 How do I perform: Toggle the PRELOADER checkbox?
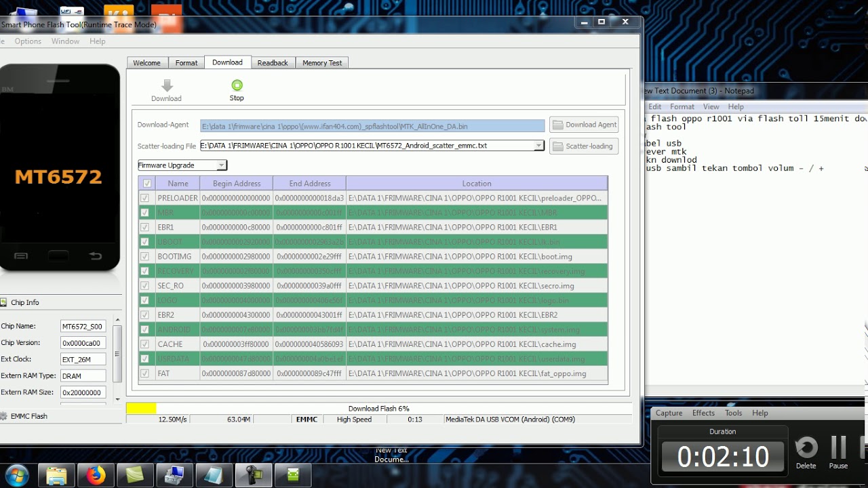pos(144,198)
